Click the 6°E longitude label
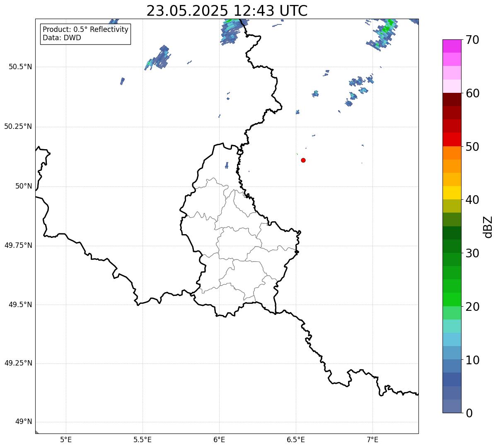 tap(219, 439)
